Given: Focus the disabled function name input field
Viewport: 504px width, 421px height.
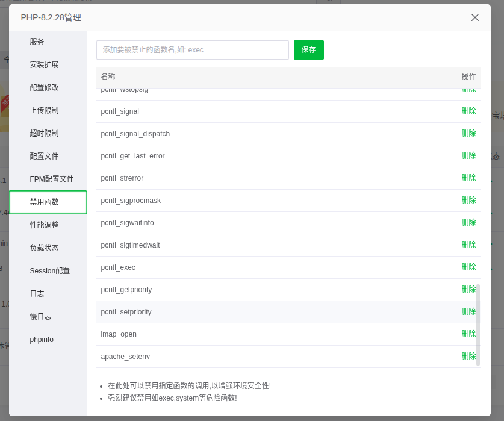Looking at the screenshot, I should (193, 50).
